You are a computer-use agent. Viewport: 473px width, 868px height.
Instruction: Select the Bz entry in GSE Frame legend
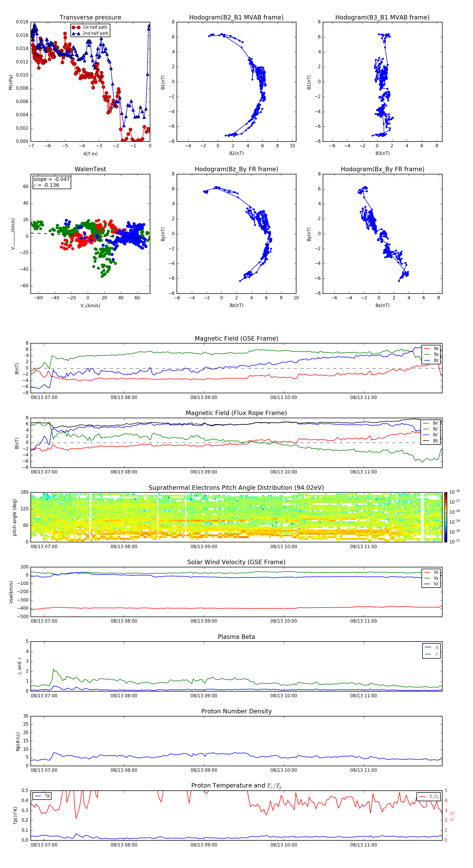pos(431,360)
